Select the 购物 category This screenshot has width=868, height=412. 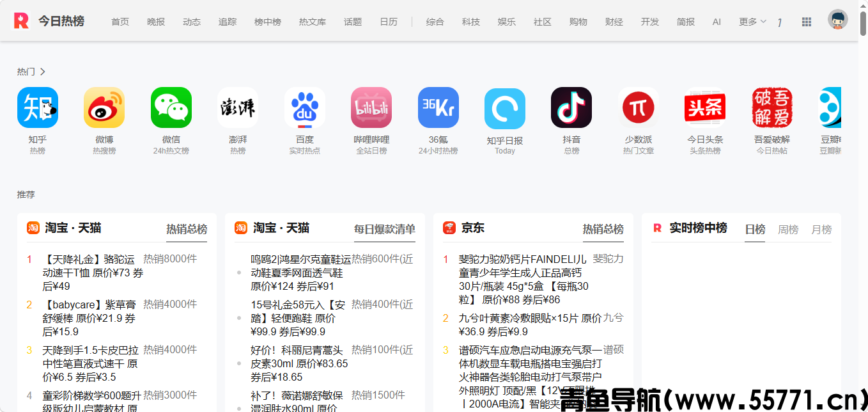coord(578,22)
